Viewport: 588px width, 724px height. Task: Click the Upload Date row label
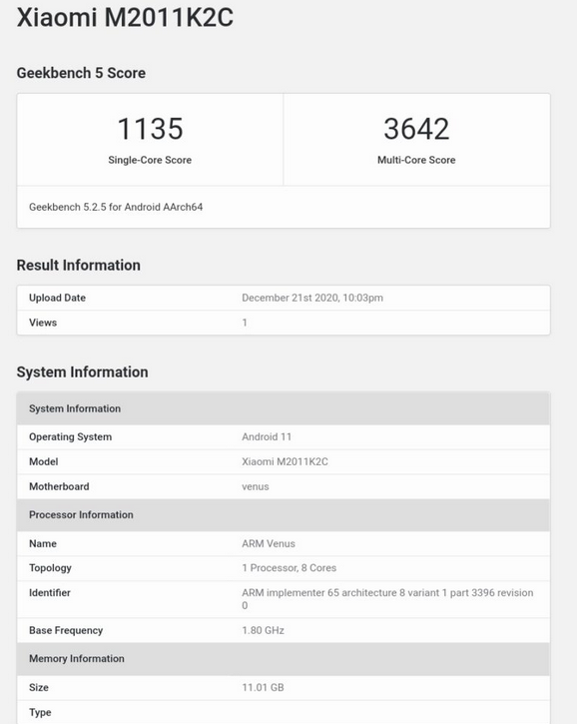click(57, 298)
